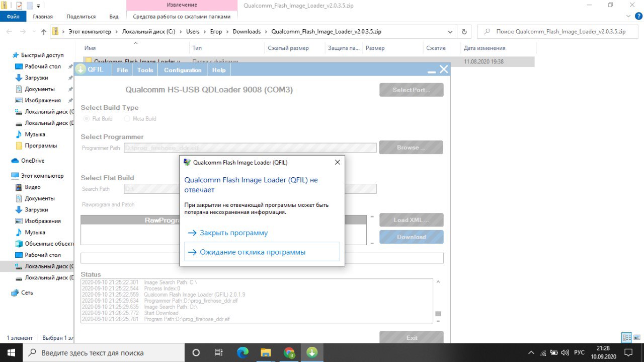Click the Download button in QFIL

tap(411, 237)
